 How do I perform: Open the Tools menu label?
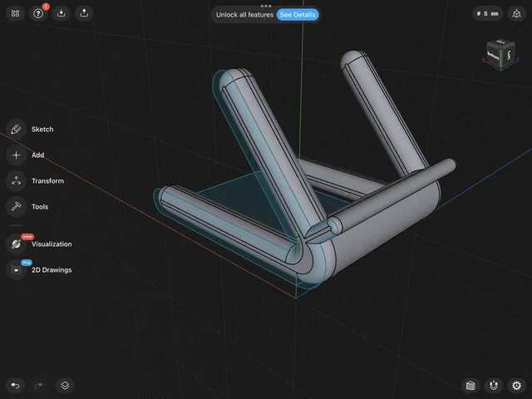(40, 207)
